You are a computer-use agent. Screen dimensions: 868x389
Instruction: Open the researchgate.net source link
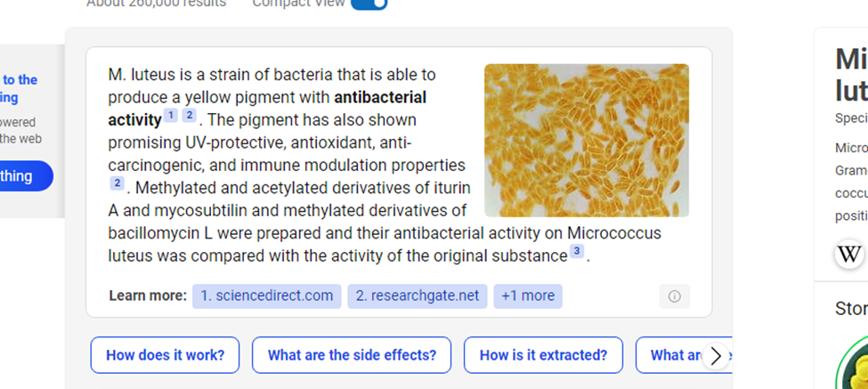tap(417, 296)
